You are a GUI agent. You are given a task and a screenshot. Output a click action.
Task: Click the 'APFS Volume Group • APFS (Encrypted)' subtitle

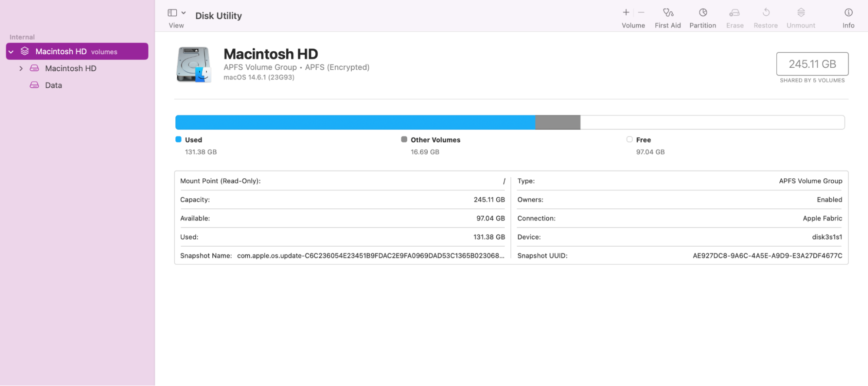click(x=297, y=67)
